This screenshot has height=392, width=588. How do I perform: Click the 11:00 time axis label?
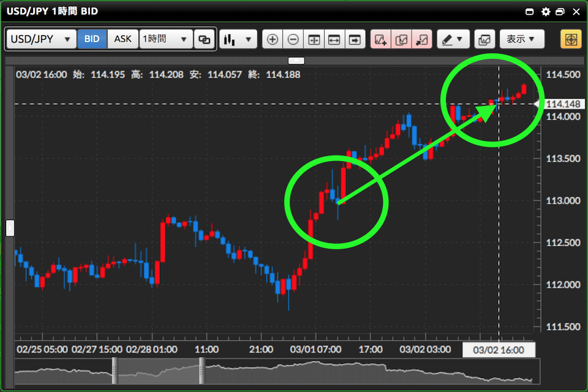(206, 350)
